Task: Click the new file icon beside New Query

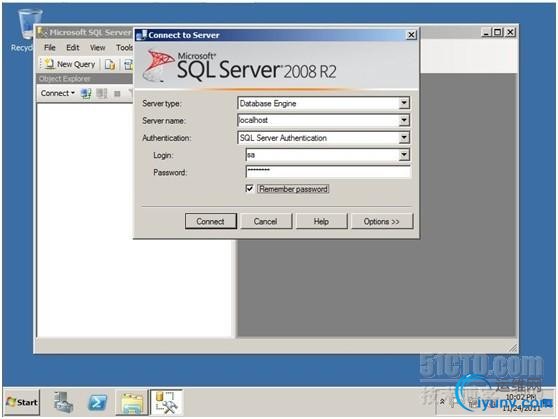Action: click(x=110, y=64)
